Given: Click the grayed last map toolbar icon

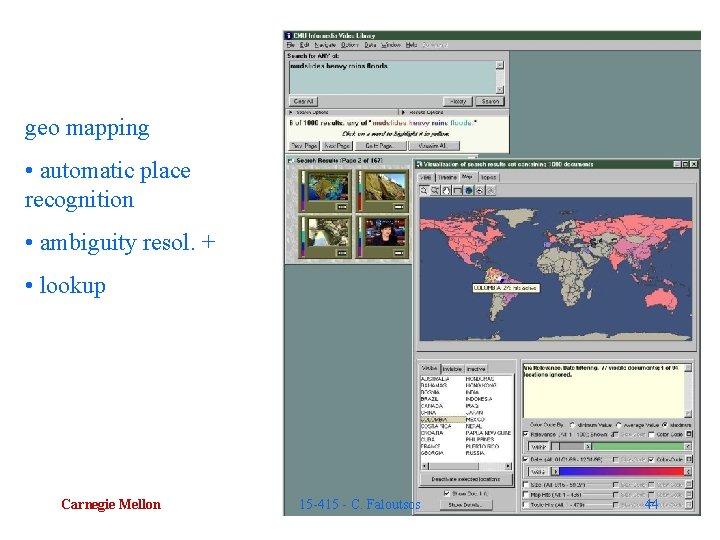Looking at the screenshot, I should (x=491, y=190).
